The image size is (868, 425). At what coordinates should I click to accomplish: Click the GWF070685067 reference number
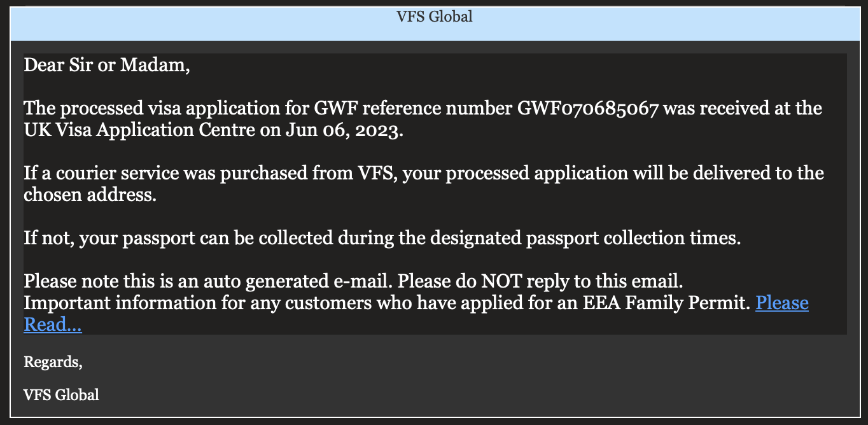(587, 108)
